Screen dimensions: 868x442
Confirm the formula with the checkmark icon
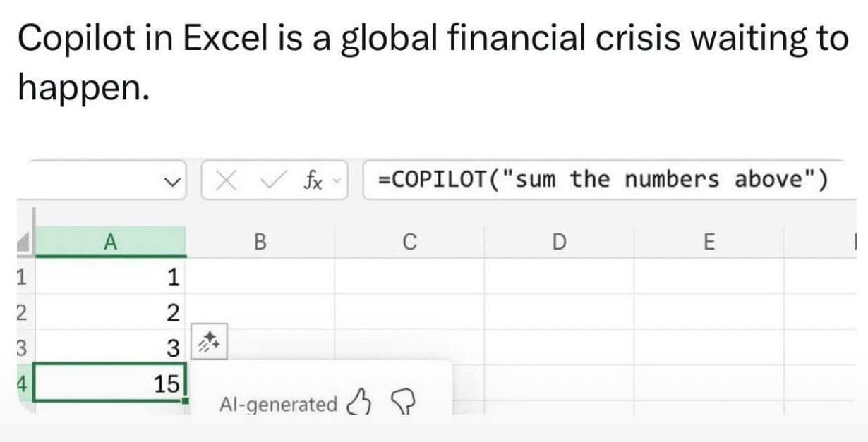[271, 183]
